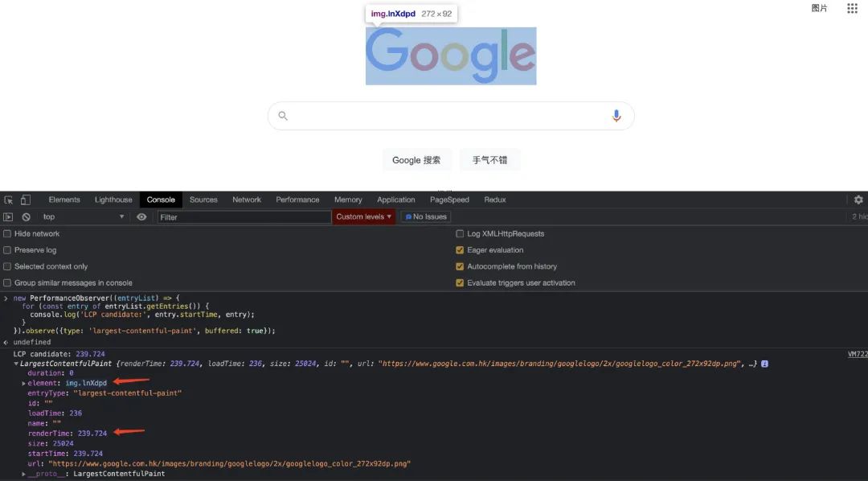
Task: Open the Sources tab
Action: (x=203, y=199)
